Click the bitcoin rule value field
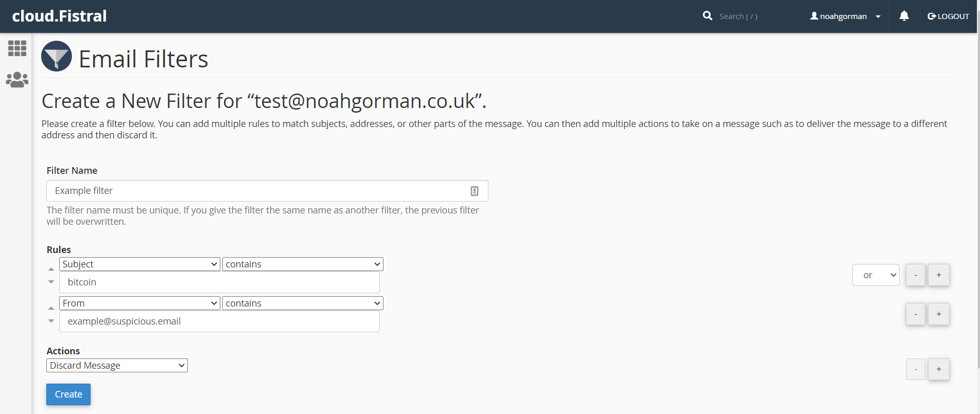Image resolution: width=980 pixels, height=414 pixels. click(x=219, y=282)
